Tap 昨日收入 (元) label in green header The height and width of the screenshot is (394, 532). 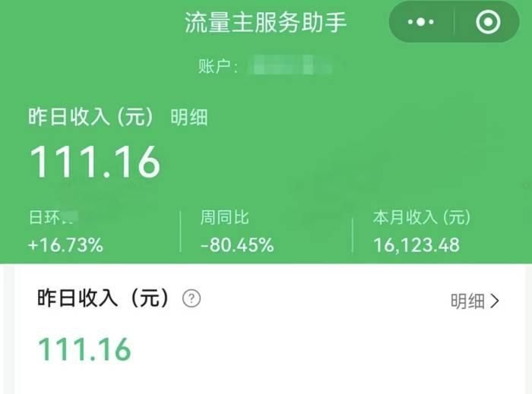point(90,117)
